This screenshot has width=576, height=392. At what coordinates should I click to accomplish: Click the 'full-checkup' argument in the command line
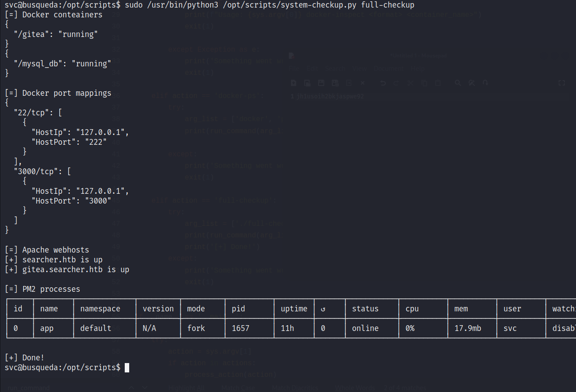pyautogui.click(x=388, y=5)
